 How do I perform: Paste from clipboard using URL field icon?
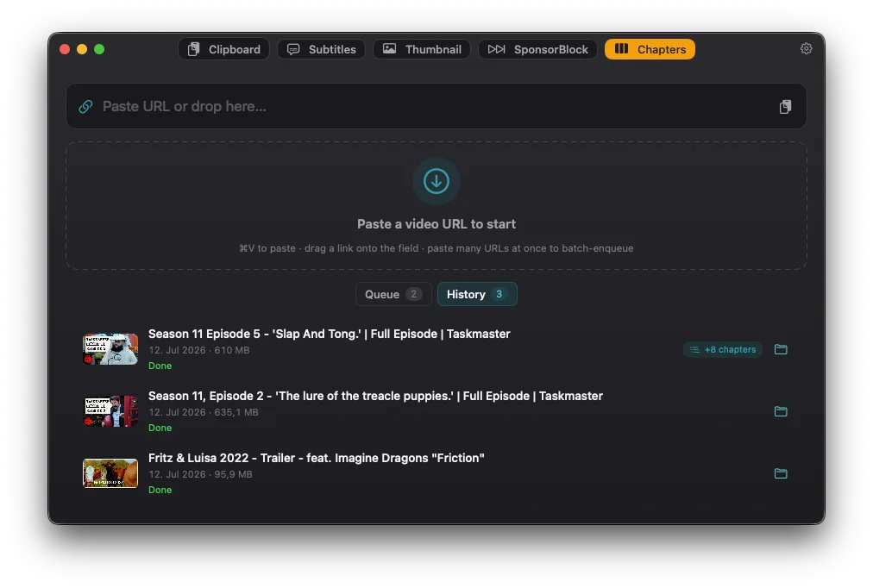tap(785, 107)
